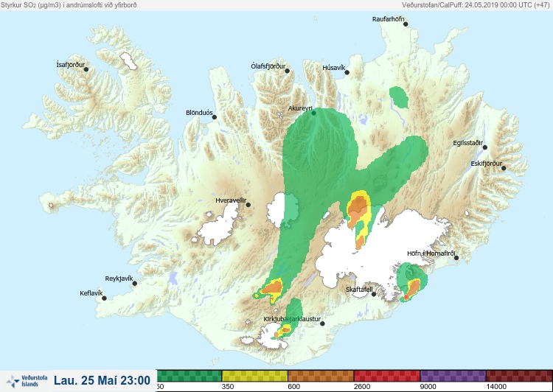Click the forecast time 'Lau. 25 Maí 23:00'
This screenshot has height=392, width=553.
pos(102,381)
